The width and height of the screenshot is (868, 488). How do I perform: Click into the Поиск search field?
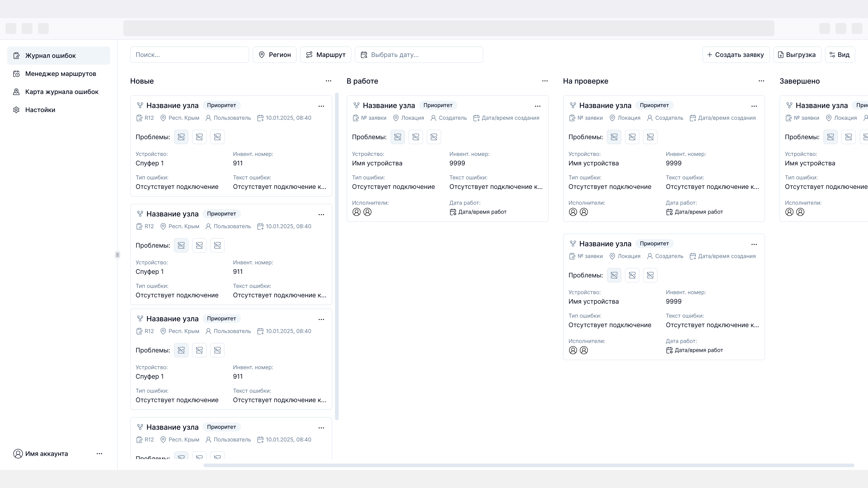tap(189, 55)
